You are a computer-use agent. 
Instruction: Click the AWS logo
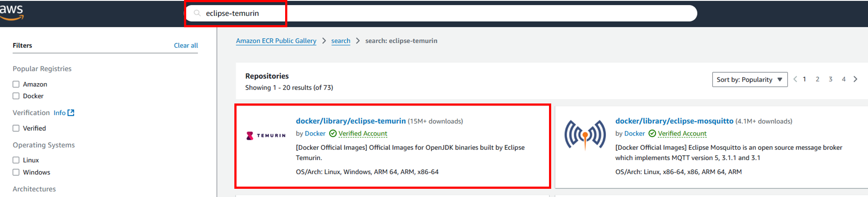[x=12, y=12]
